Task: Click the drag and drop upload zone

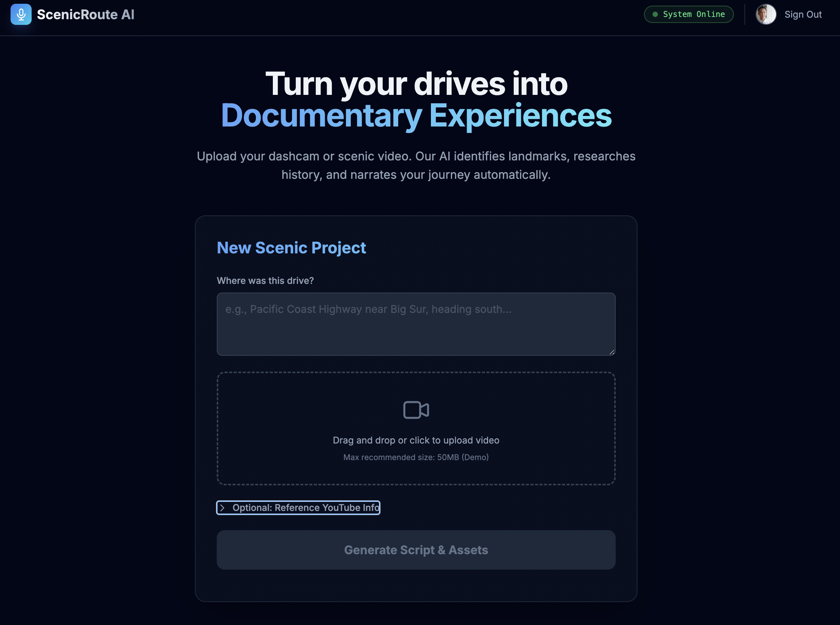Action: pos(415,428)
